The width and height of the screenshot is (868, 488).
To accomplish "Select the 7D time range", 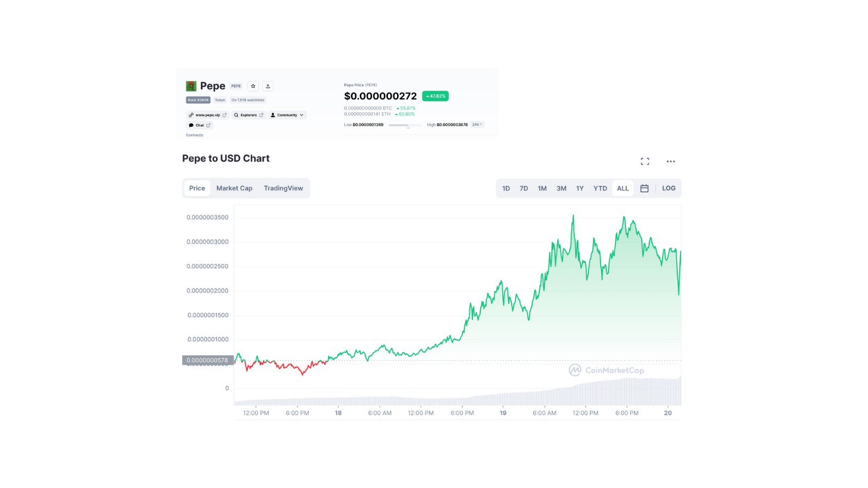I will (x=524, y=188).
